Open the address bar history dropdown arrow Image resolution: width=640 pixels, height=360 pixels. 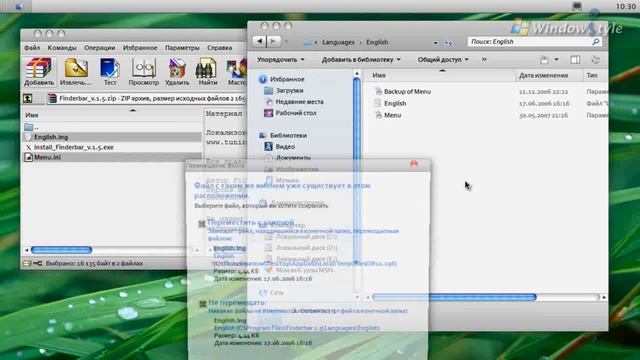click(x=436, y=42)
